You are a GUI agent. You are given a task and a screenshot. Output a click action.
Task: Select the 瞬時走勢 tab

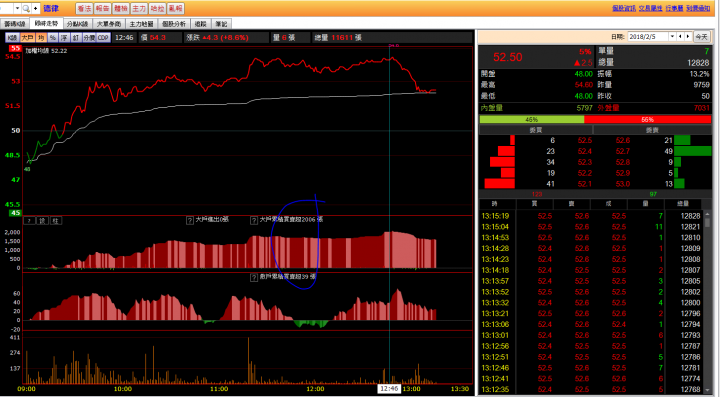(x=46, y=23)
